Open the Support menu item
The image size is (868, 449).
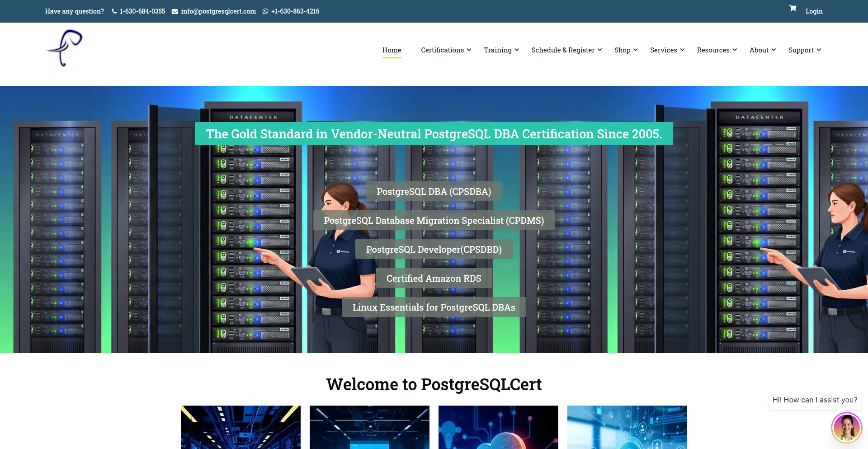801,50
